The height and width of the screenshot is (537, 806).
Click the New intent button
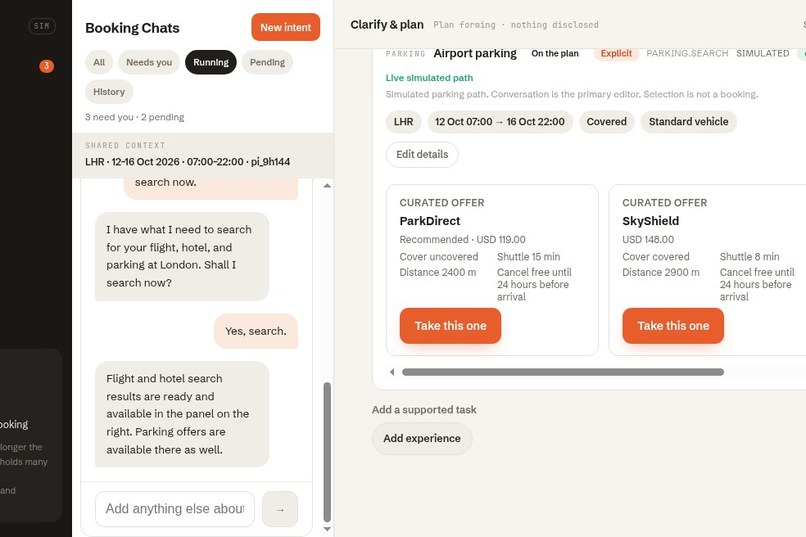[x=285, y=27]
